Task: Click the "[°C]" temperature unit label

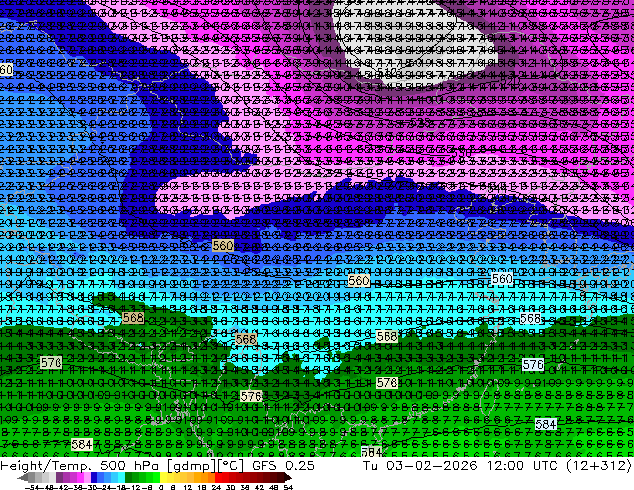Action: tap(229, 466)
